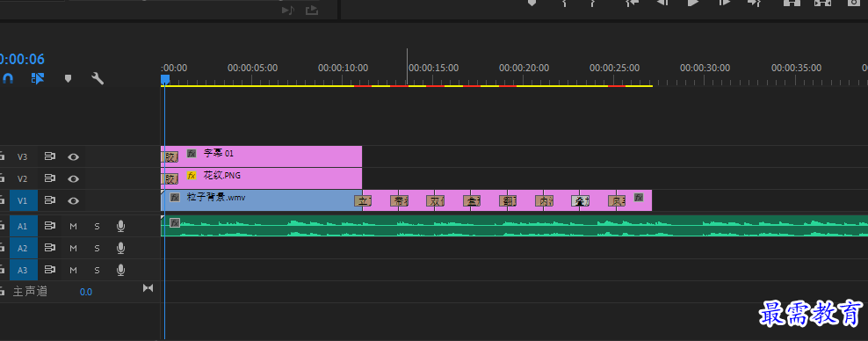
Task: Select the 粒子背景.wmv clip on V1
Action: (260, 200)
